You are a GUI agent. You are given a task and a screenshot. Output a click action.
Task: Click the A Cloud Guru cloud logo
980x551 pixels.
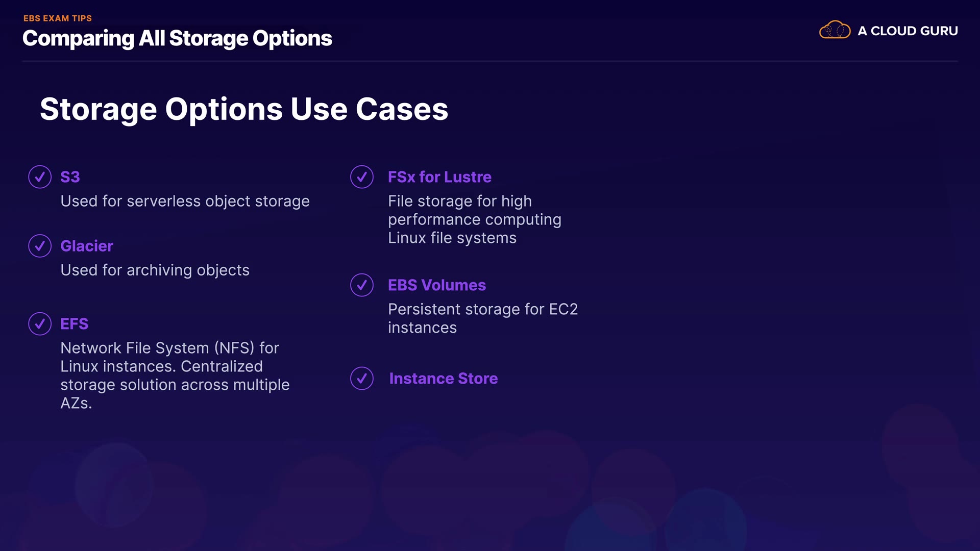point(835,31)
